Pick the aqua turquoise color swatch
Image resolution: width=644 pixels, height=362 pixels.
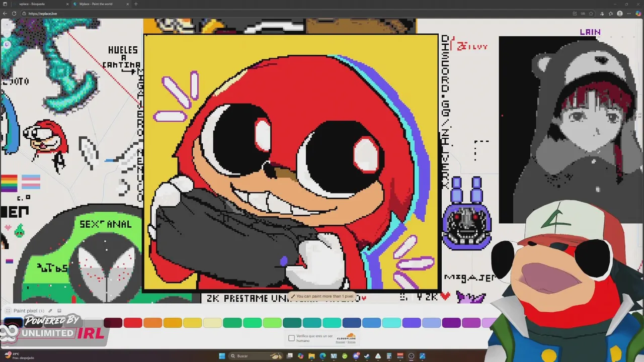point(332,323)
